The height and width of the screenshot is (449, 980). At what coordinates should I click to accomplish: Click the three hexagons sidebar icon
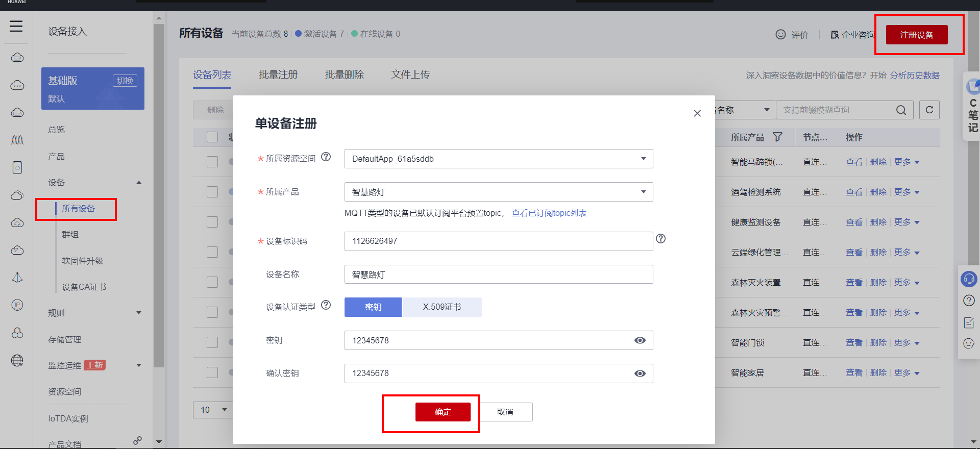[x=17, y=333]
